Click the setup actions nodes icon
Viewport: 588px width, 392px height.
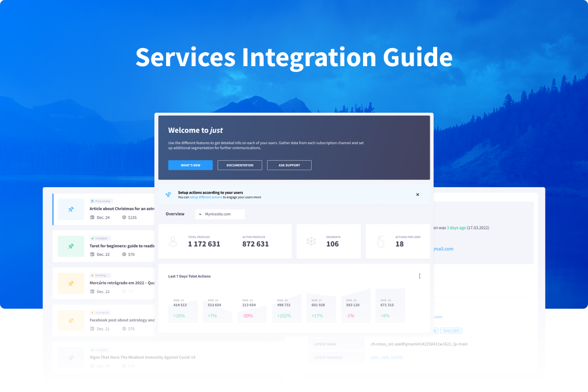click(168, 195)
